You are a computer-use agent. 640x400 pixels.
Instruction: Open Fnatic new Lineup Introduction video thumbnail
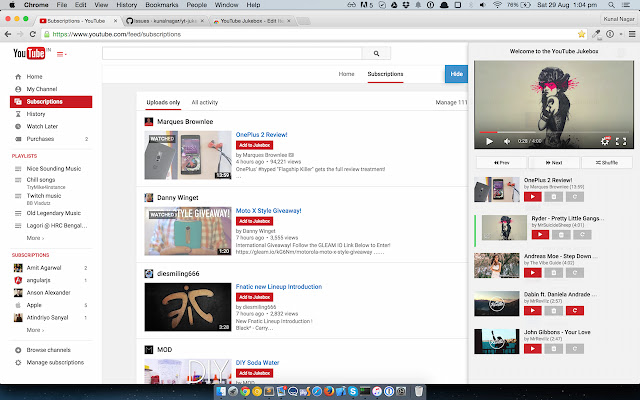(x=188, y=307)
